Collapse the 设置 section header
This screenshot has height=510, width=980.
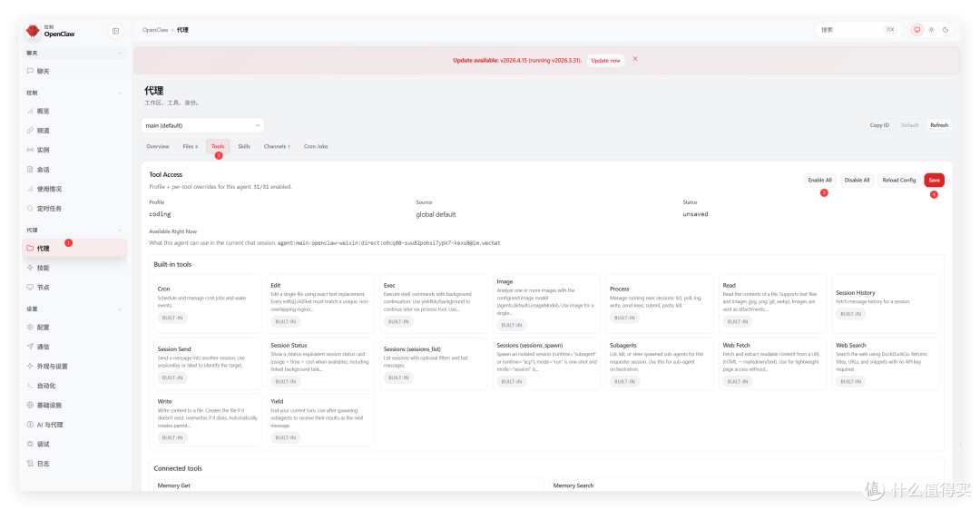[x=74, y=309]
